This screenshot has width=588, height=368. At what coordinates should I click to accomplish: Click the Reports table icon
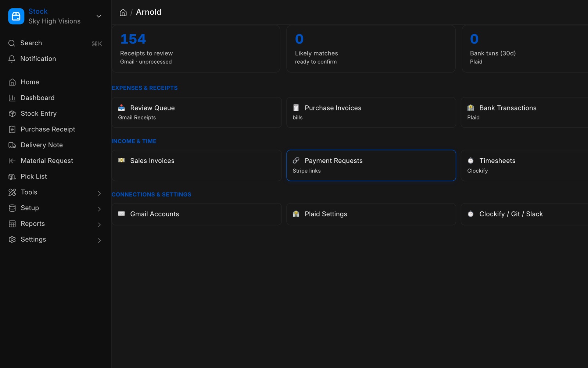pyautogui.click(x=12, y=224)
